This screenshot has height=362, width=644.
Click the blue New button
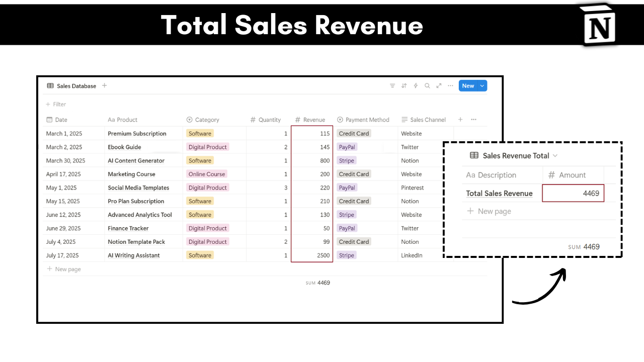tap(468, 85)
